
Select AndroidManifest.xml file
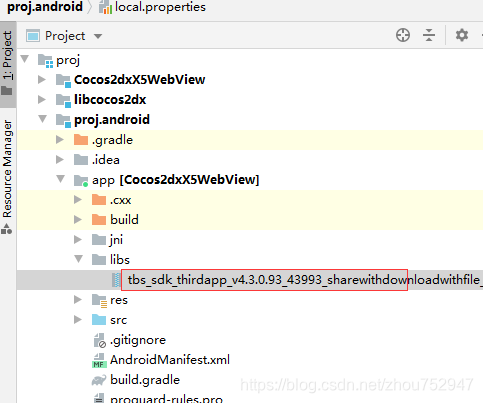pos(170,360)
